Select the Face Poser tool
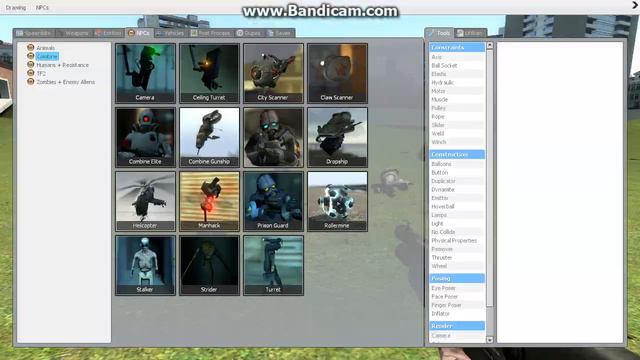The image size is (640, 360). (457, 296)
